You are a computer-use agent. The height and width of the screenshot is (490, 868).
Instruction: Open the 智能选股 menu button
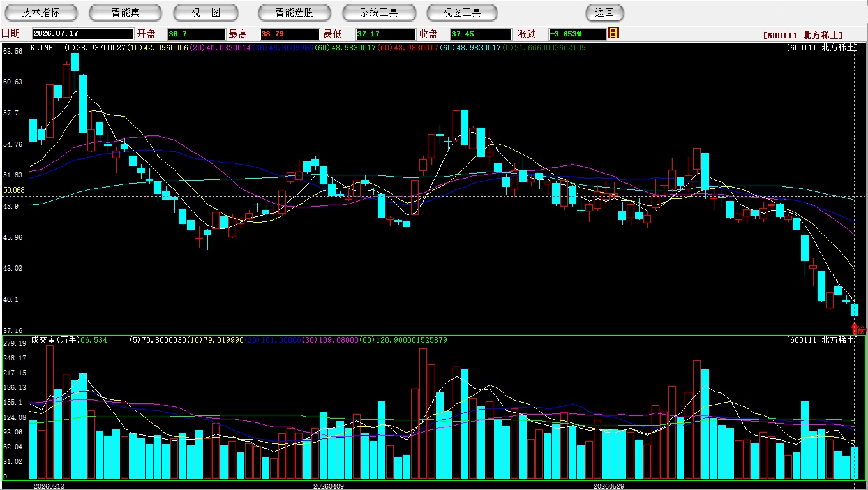(294, 12)
